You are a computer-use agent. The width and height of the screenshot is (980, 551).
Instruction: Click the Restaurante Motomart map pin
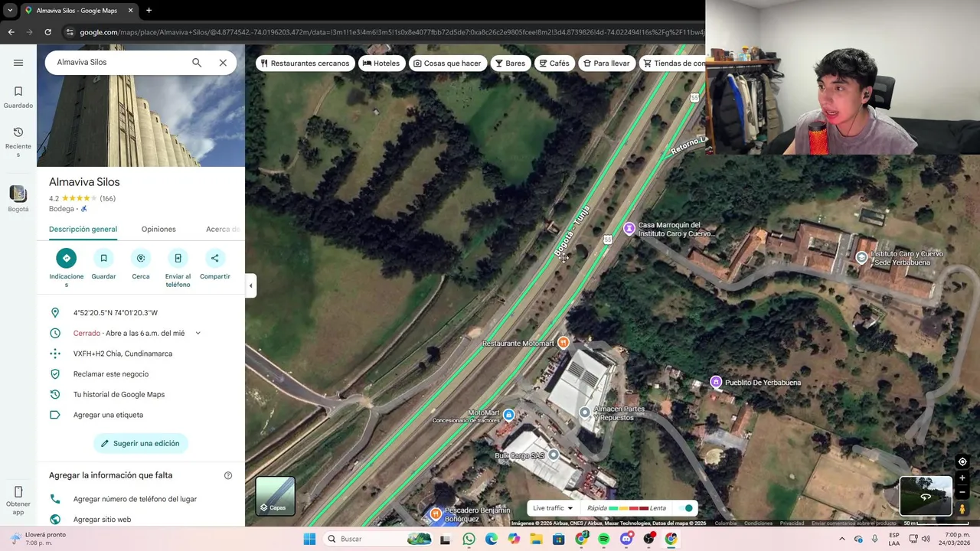click(563, 342)
